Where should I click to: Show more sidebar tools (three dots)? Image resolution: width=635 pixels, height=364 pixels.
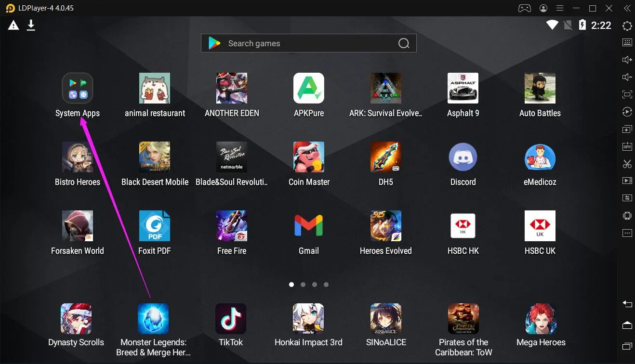pyautogui.click(x=627, y=233)
